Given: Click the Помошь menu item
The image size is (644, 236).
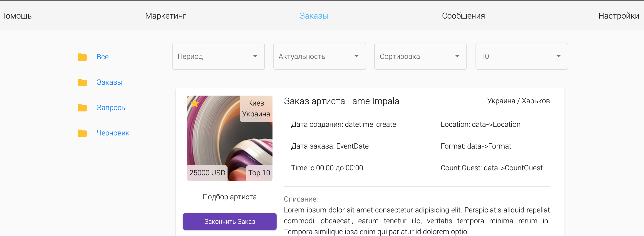Looking at the screenshot, I should [x=16, y=16].
